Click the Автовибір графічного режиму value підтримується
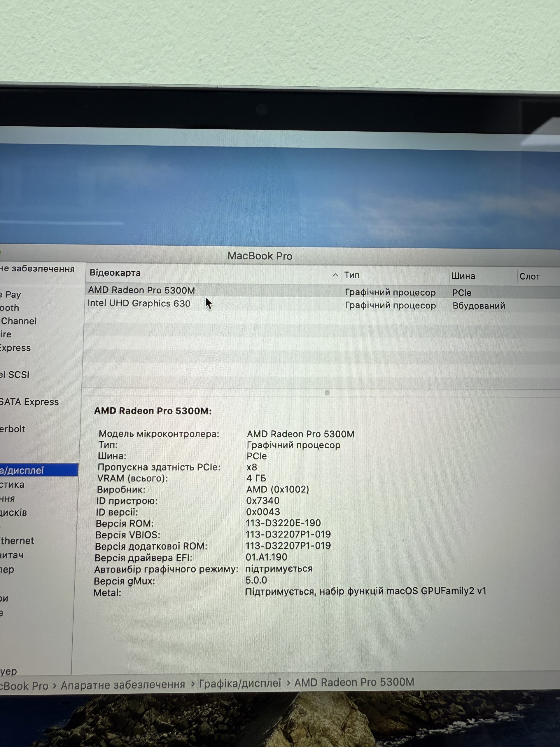Viewport: 560px width, 747px height. 279,569
